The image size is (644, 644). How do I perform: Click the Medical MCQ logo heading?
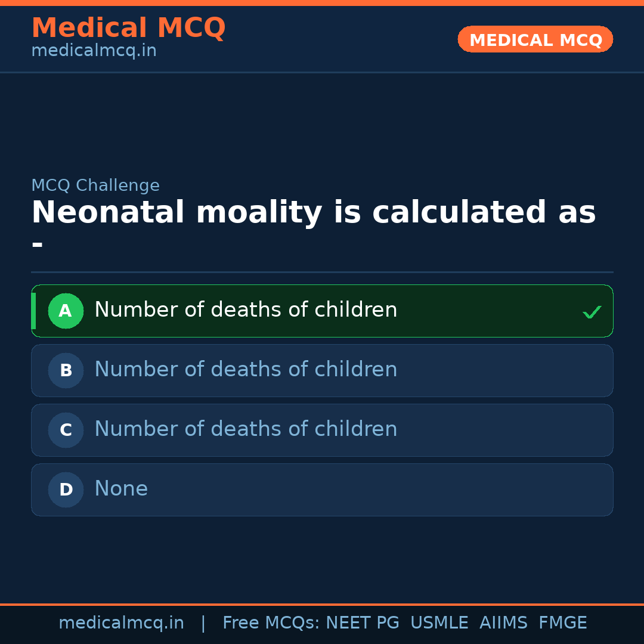click(x=128, y=28)
